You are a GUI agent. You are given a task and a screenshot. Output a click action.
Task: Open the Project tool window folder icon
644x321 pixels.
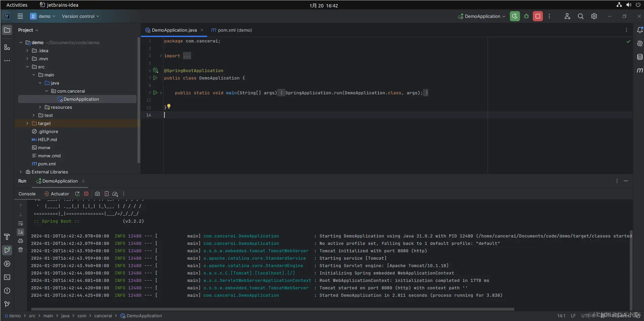(7, 30)
